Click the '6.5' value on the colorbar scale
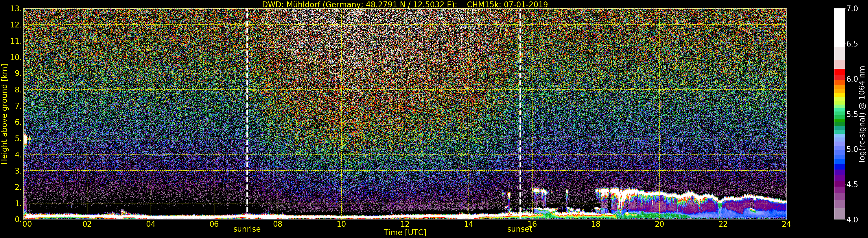This screenshot has width=868, height=238. 852,44
